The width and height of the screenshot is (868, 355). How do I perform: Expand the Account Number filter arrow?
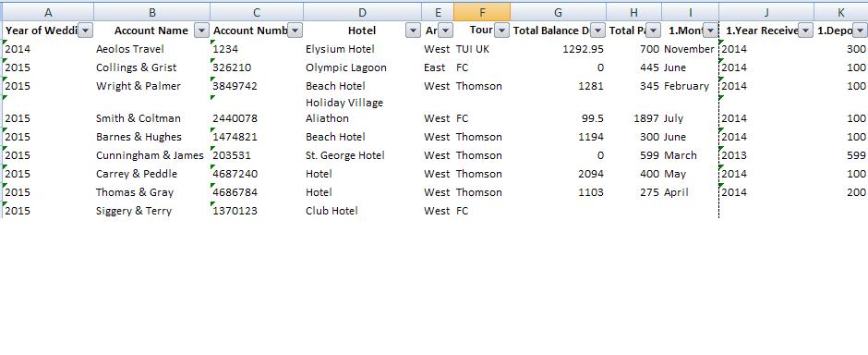point(295,31)
